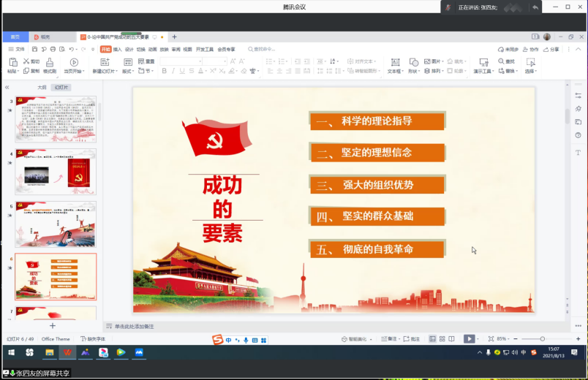588x380 pixels.
Task: Toggle underline text formatting
Action: 184,71
